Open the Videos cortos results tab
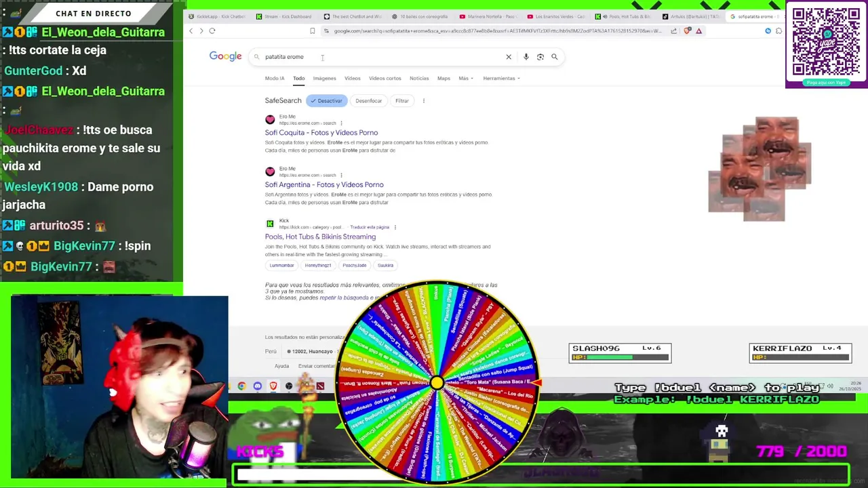This screenshot has width=868, height=488. click(384, 79)
